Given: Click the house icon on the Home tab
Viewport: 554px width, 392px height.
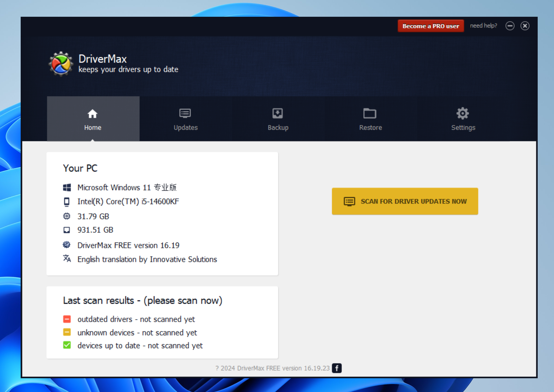Looking at the screenshot, I should click(x=93, y=114).
